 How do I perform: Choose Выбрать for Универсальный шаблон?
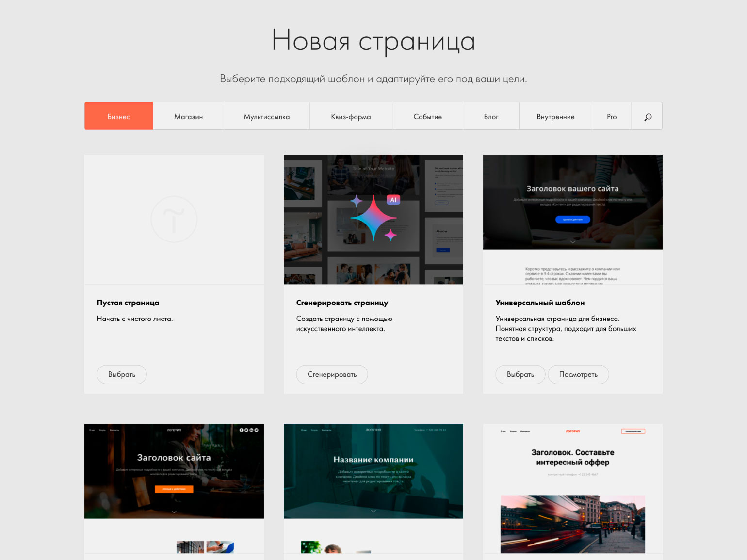tap(520, 374)
